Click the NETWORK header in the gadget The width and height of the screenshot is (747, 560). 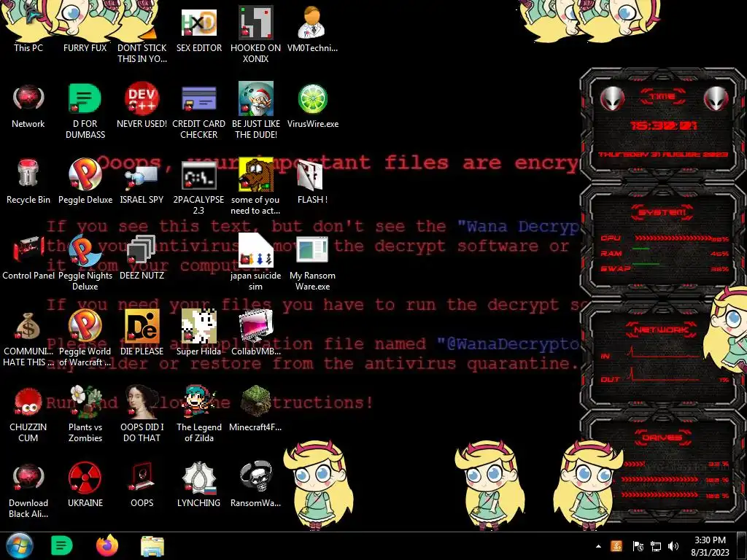point(661,329)
